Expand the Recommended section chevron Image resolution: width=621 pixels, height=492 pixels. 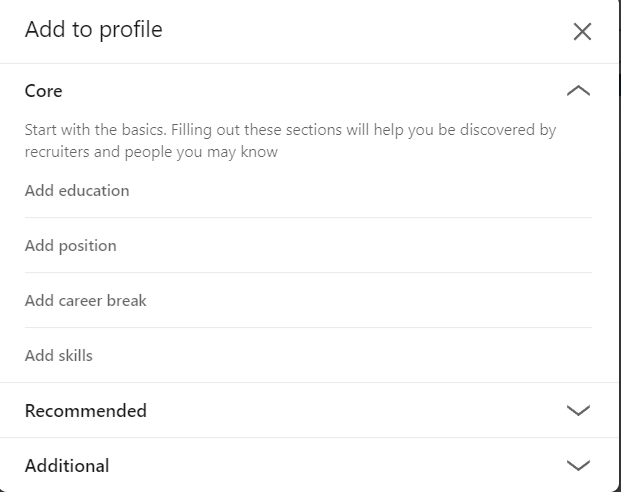click(578, 410)
